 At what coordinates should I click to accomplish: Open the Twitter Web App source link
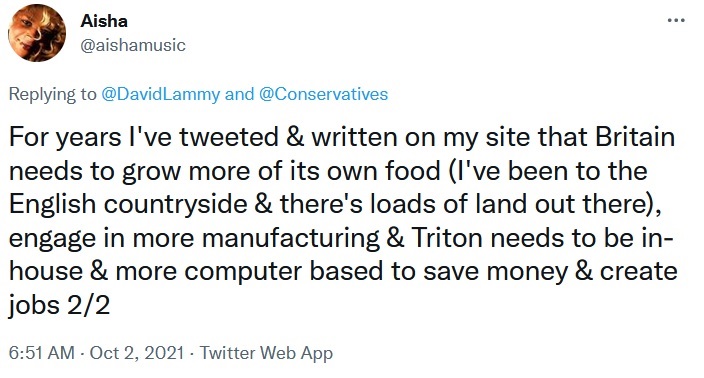click(x=266, y=353)
